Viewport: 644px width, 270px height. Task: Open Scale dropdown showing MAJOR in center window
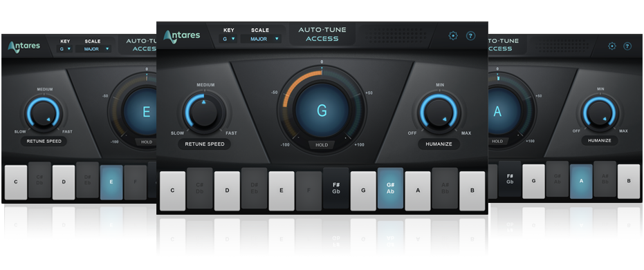point(261,39)
